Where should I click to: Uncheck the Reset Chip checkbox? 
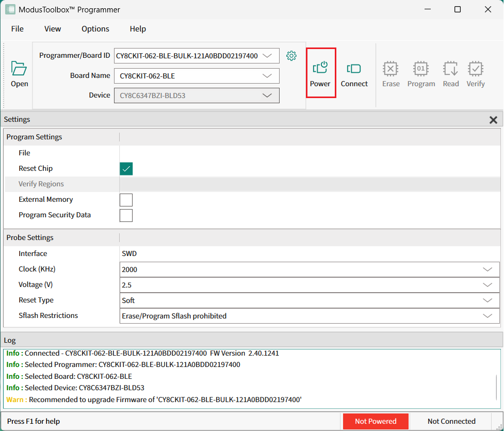tap(126, 169)
